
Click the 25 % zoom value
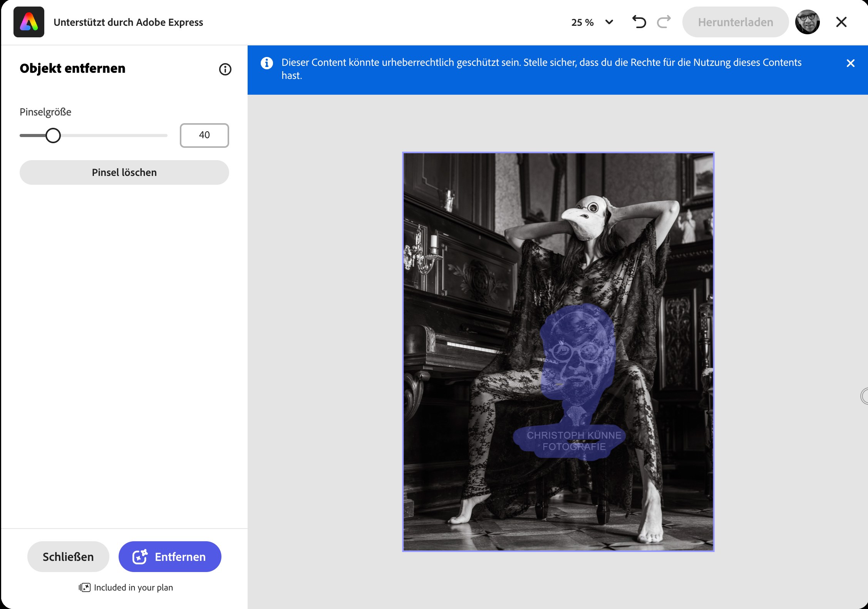[x=582, y=22]
